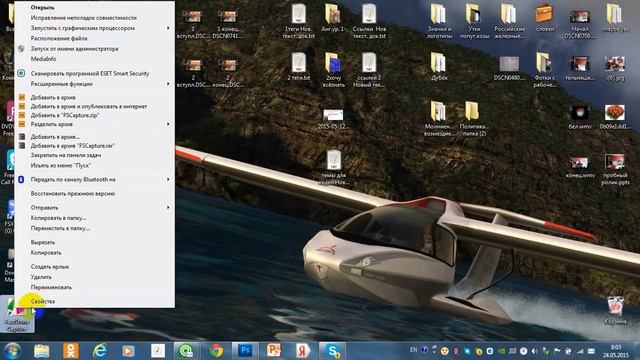
Task: Expand the "Отправить" submenu
Action: tap(95, 207)
